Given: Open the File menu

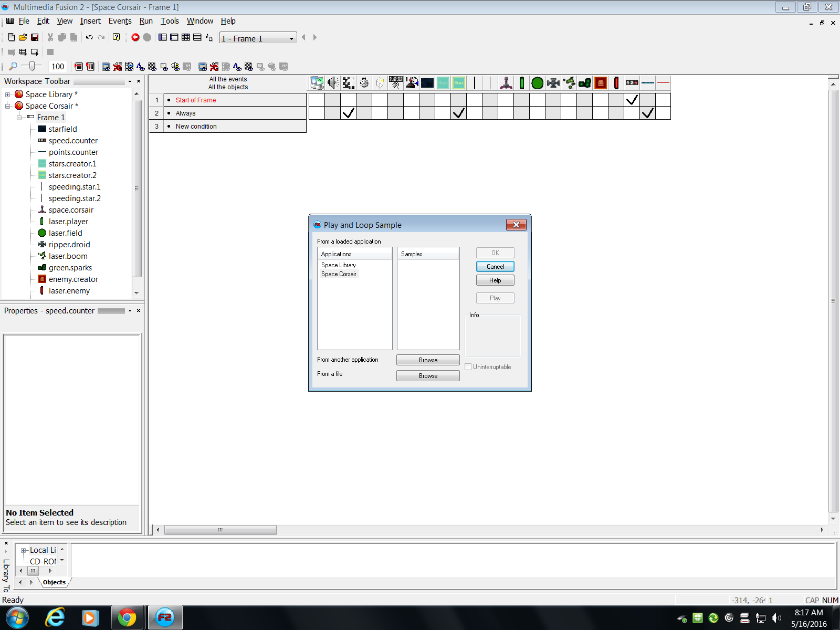Looking at the screenshot, I should (24, 21).
